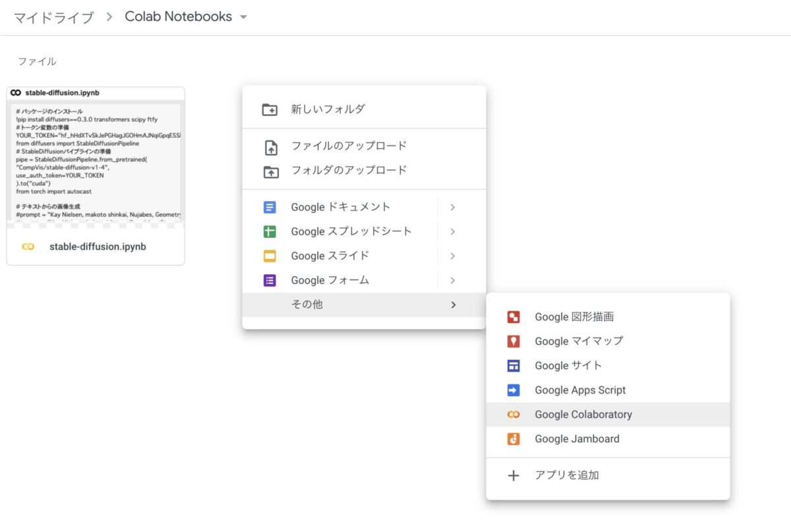
Task: Select Google Colaboratory from submenu
Action: [x=608, y=415]
